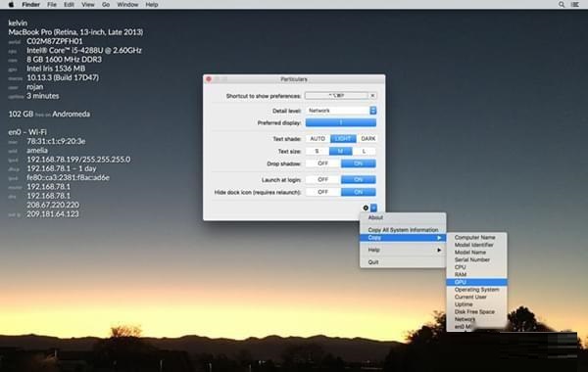Viewport: 588px width, 372px height.
Task: Copy GPU from submenu
Action: point(476,282)
